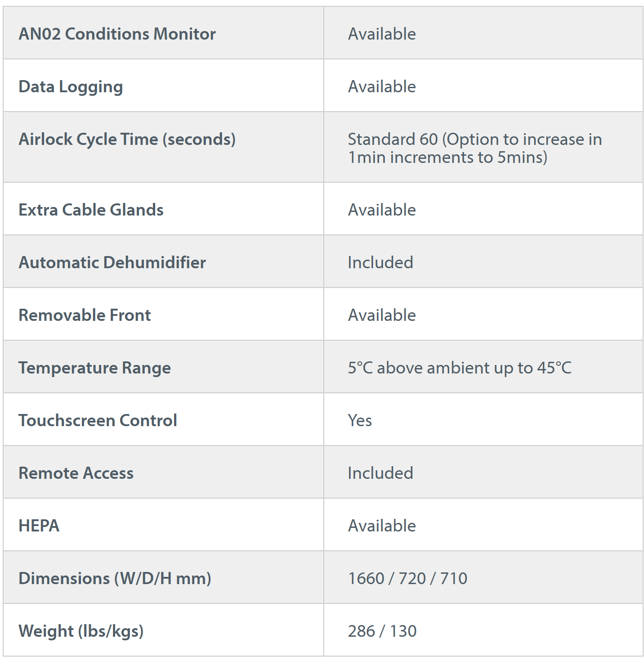Click the Remote Access label
Viewport: 644px width, 657px height.
tap(76, 473)
